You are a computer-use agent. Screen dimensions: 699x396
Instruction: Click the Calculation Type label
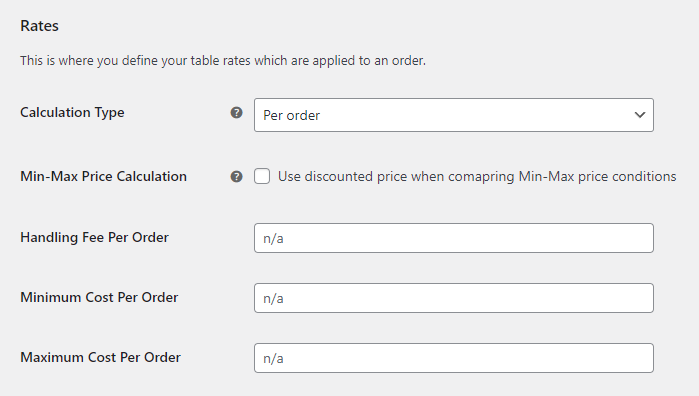tap(72, 113)
